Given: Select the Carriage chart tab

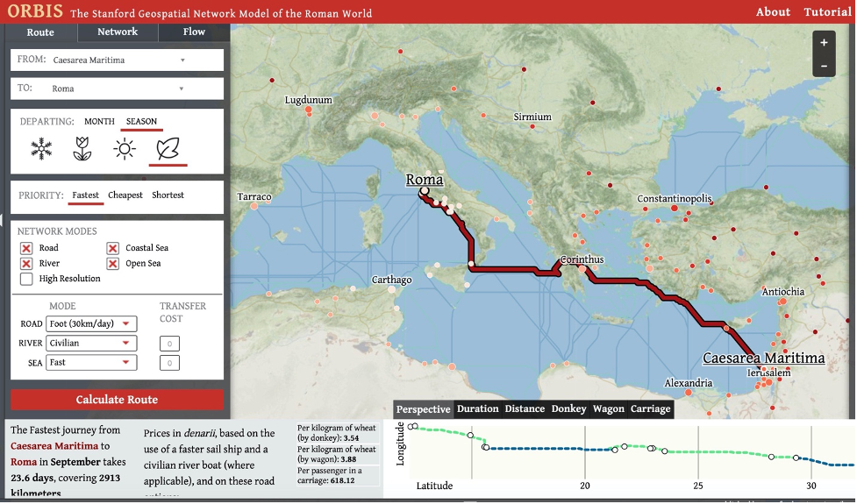Looking at the screenshot, I should (x=650, y=409).
